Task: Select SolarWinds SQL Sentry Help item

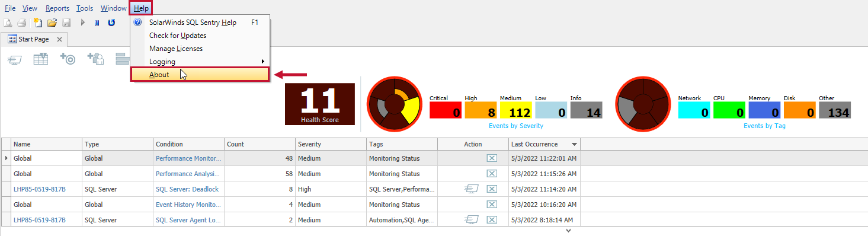Action: click(x=200, y=23)
